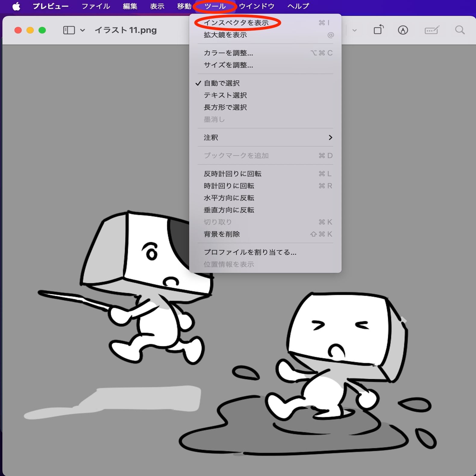Image resolution: width=476 pixels, height=476 pixels.
Task: Choose 水平方向に反転
Action: click(x=265, y=198)
